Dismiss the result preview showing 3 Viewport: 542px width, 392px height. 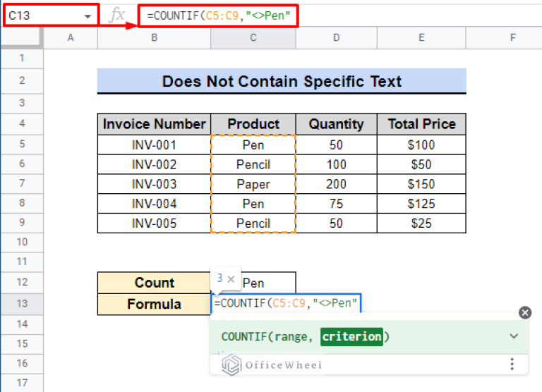[x=231, y=279]
